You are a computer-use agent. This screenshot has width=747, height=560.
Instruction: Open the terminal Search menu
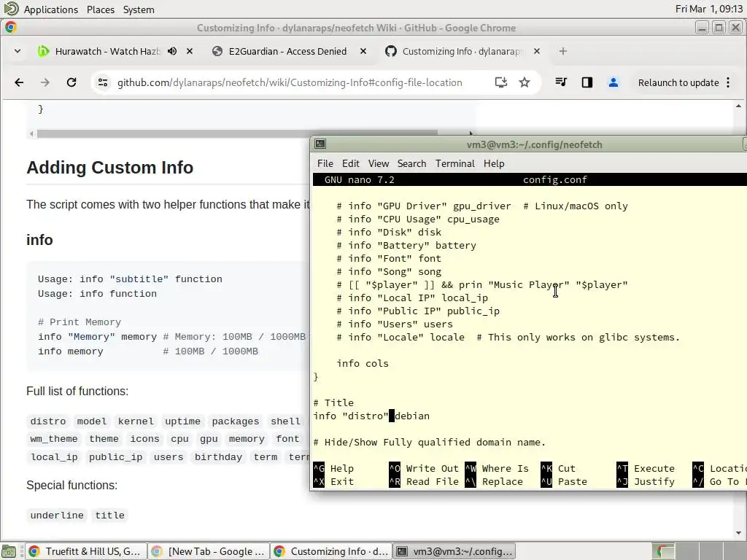[411, 163]
